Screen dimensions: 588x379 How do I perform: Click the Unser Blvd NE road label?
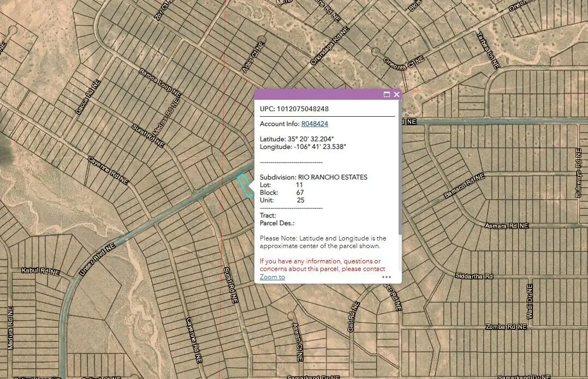[97, 260]
